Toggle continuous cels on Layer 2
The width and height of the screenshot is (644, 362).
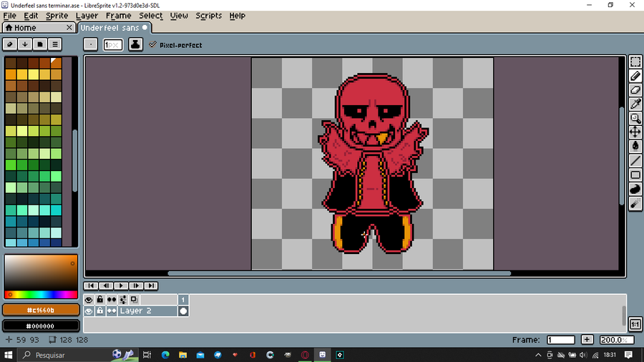pyautogui.click(x=112, y=311)
